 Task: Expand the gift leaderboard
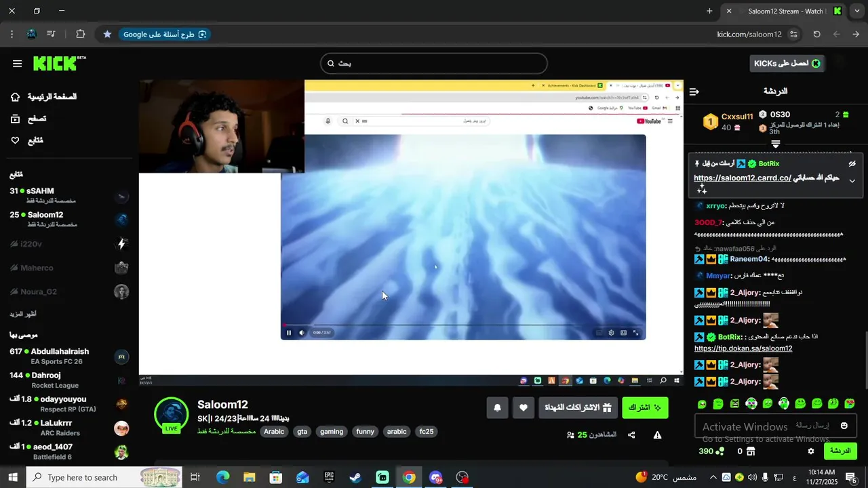[776, 144]
